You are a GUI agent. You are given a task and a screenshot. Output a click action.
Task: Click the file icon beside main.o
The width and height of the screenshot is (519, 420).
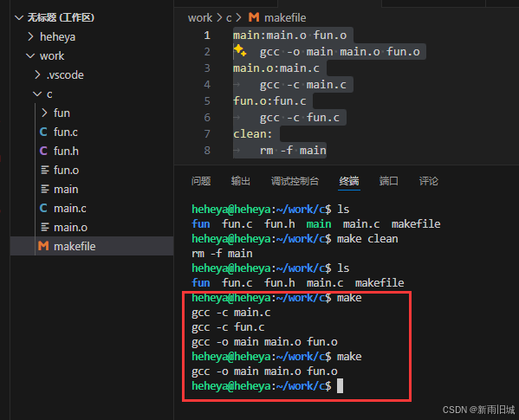point(45,227)
